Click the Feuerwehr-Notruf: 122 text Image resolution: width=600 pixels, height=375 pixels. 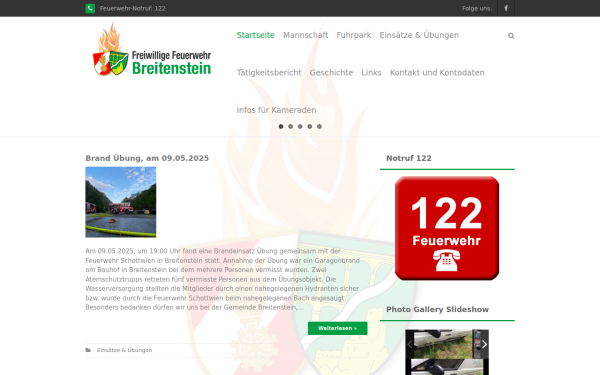coord(132,8)
